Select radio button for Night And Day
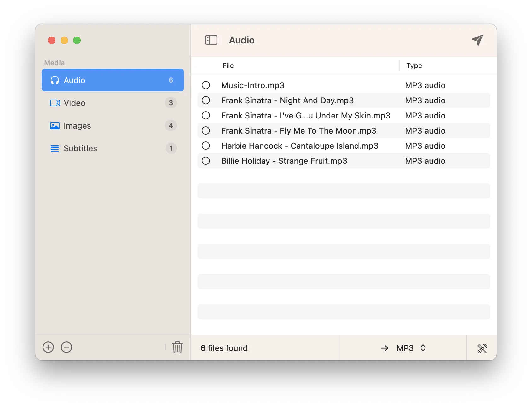 (x=206, y=100)
